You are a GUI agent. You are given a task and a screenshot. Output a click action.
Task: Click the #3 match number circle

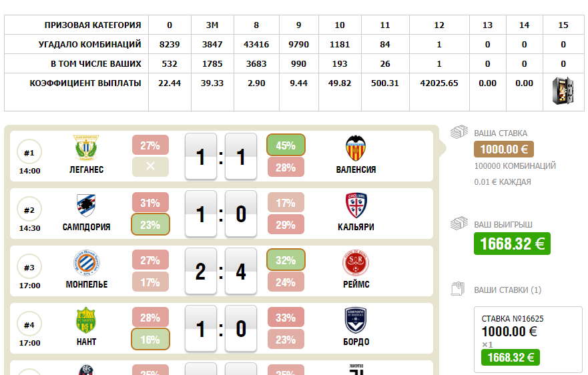29,267
